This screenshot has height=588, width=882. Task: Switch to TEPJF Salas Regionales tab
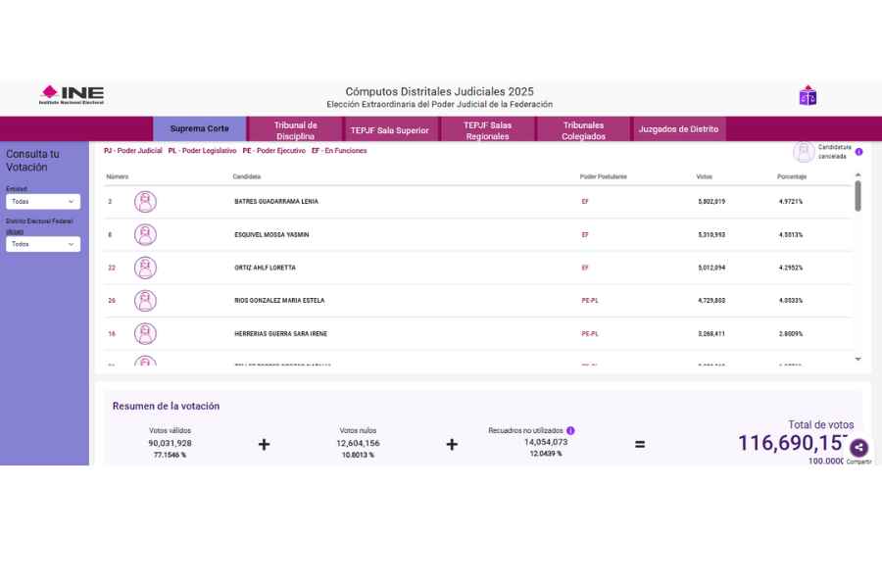487,130
